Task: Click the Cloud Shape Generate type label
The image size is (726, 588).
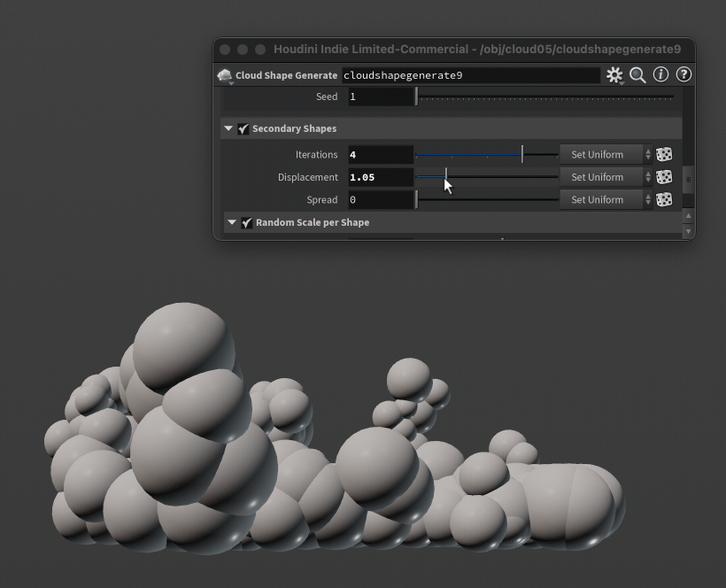Action: click(x=286, y=75)
